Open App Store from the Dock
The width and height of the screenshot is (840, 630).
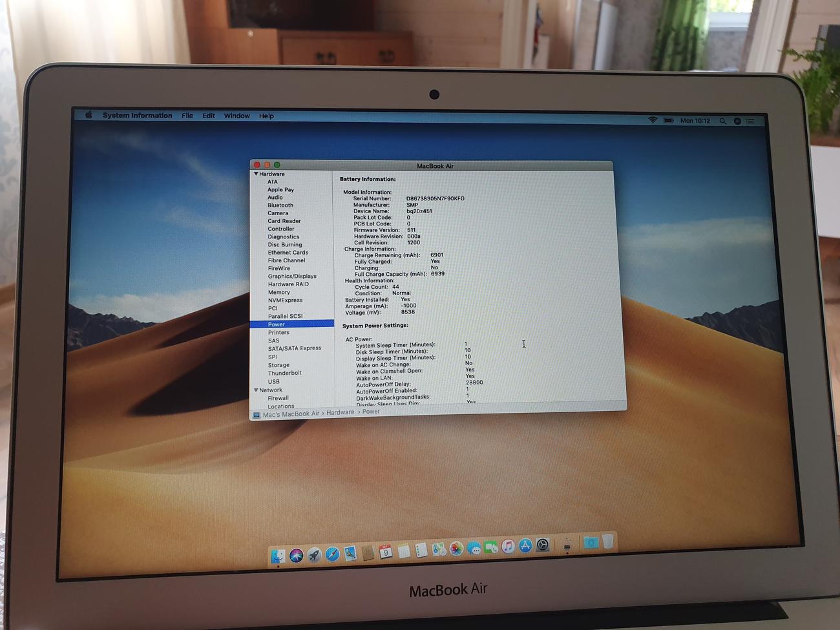525,546
